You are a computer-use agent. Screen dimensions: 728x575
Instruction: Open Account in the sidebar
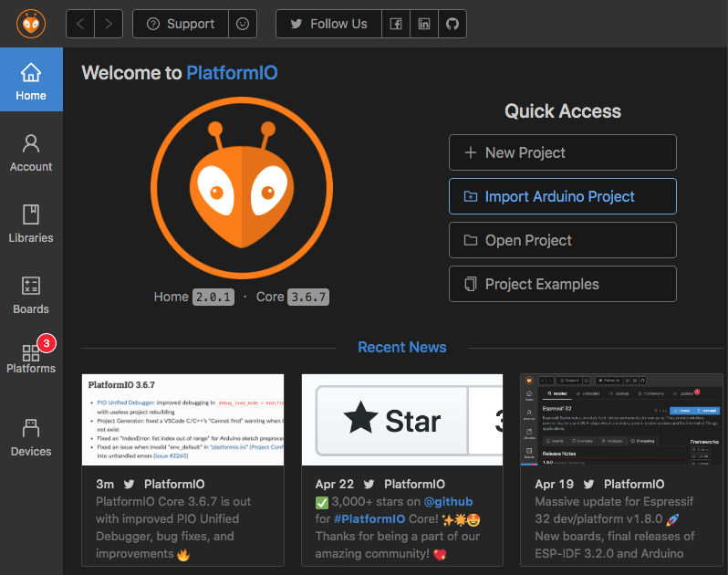(x=31, y=153)
